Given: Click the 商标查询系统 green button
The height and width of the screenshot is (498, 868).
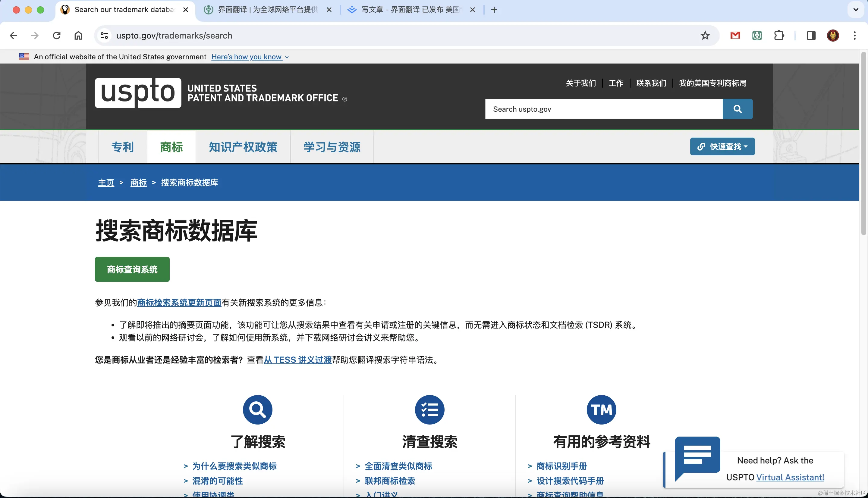Looking at the screenshot, I should point(132,269).
